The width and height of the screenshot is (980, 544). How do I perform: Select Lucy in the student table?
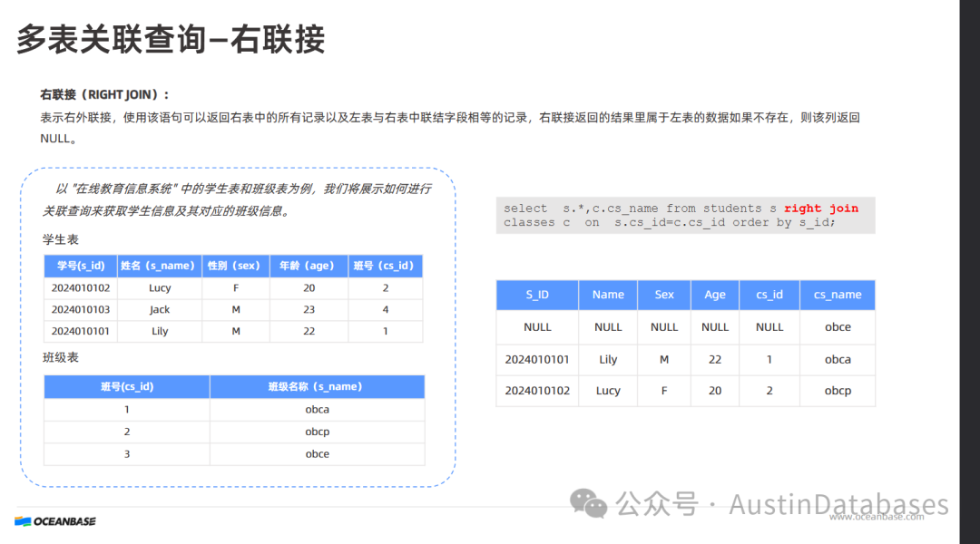pos(160,288)
